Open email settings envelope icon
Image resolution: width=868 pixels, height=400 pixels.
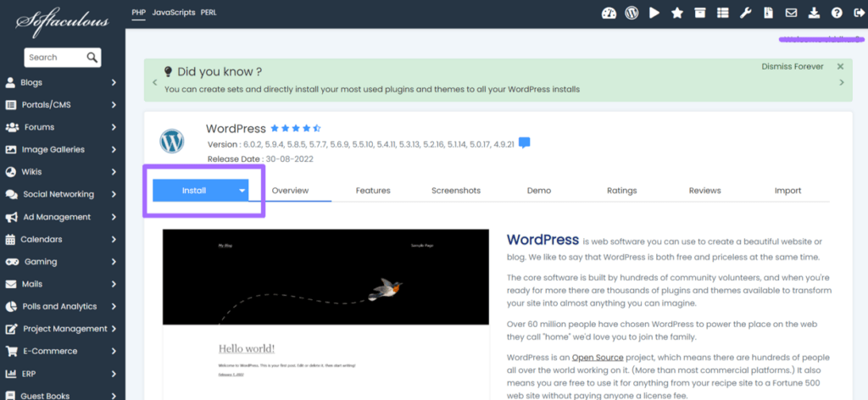pos(791,14)
